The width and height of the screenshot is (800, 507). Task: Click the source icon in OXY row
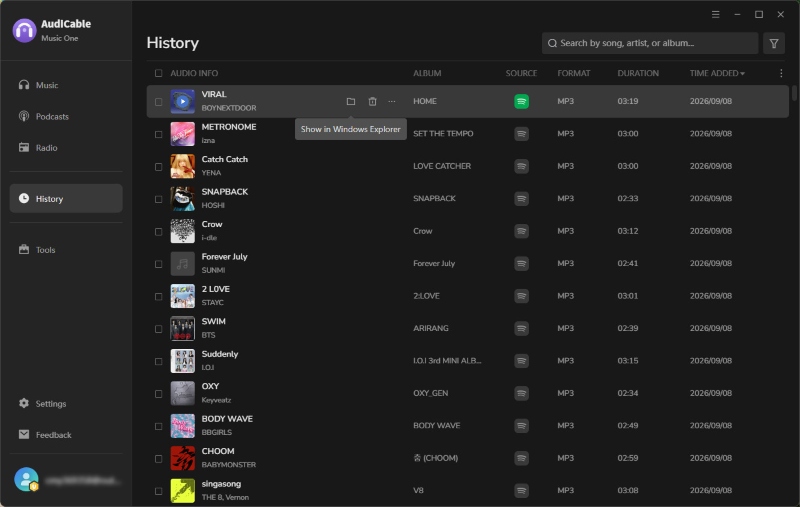[x=521, y=393]
